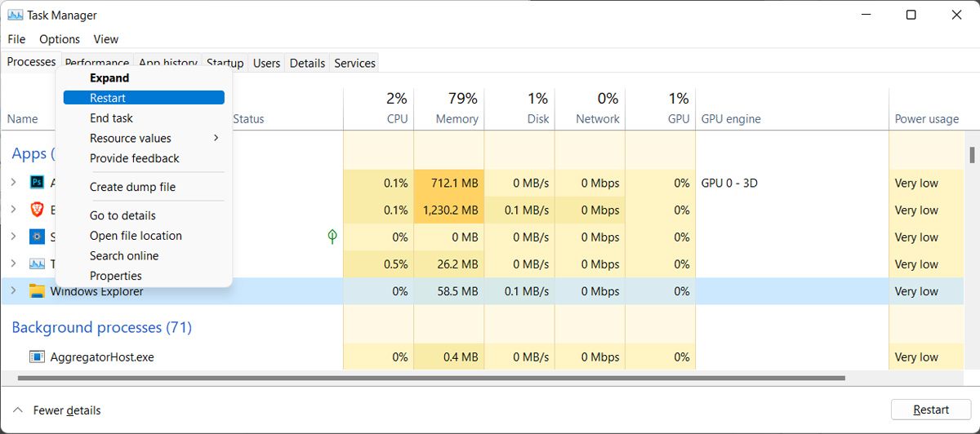The height and width of the screenshot is (434, 980).
Task: Open the Options menu
Action: pyautogui.click(x=60, y=39)
